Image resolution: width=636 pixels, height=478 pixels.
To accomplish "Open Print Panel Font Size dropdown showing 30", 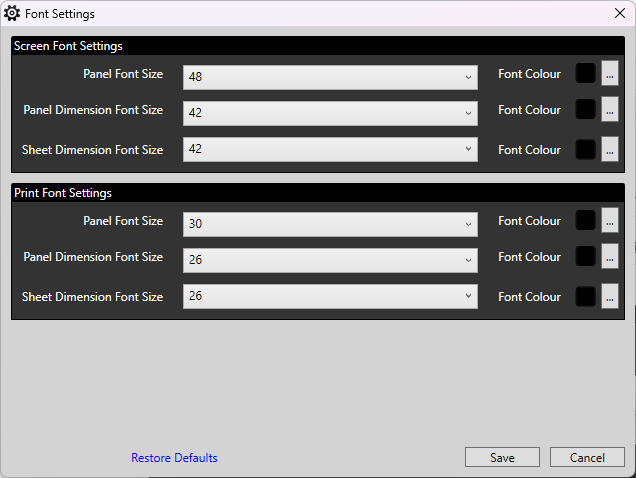I will (330, 224).
